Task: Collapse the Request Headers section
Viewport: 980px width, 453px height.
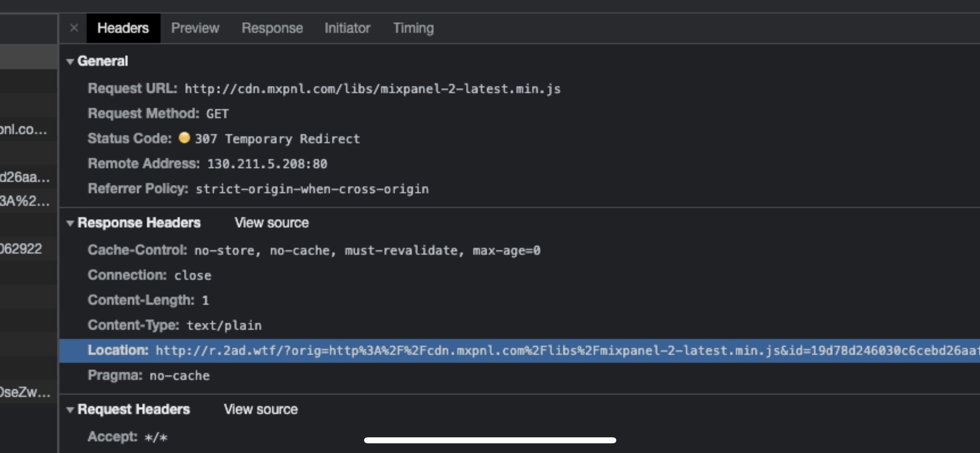Action: coord(70,410)
